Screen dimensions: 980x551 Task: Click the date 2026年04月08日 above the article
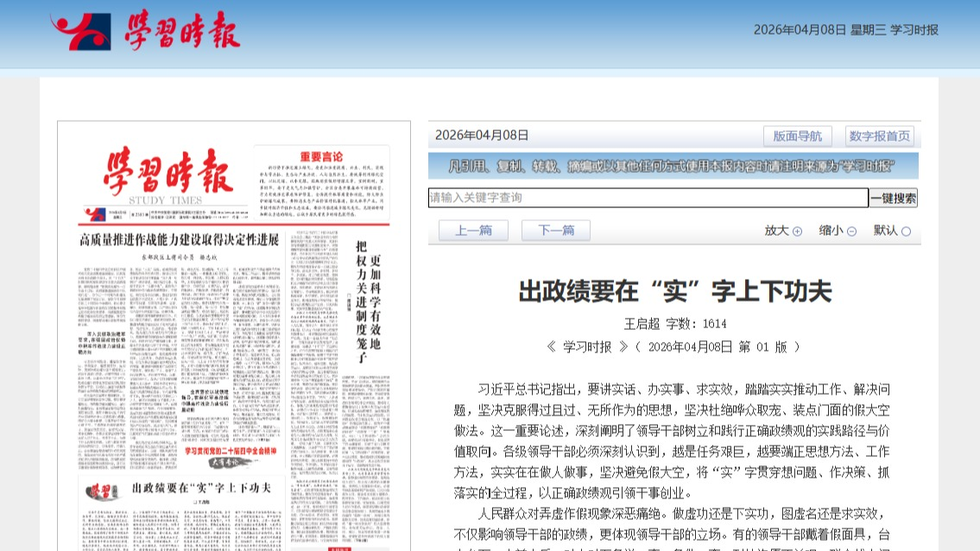point(481,135)
